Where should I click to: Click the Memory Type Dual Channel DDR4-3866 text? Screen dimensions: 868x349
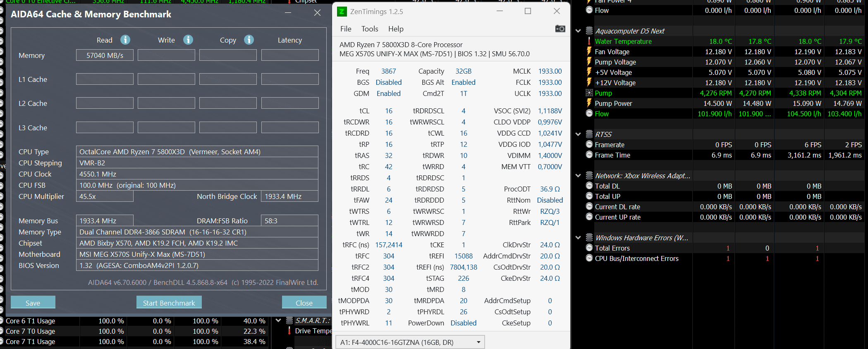pos(163,232)
